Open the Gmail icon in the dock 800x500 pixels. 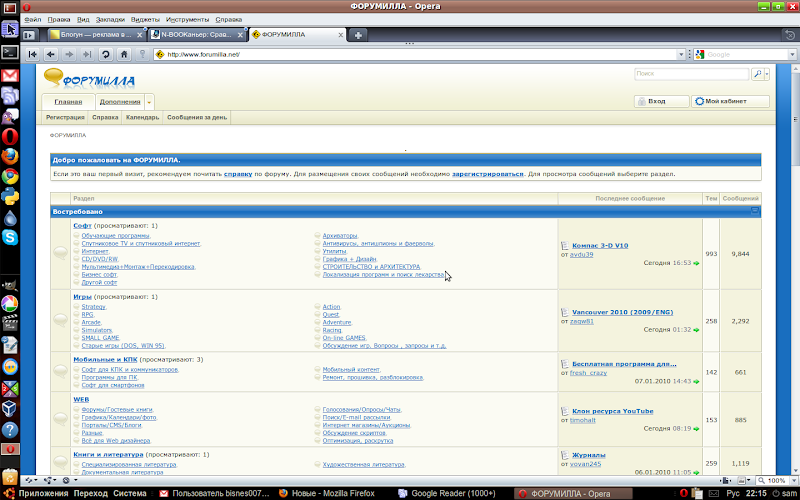[x=10, y=76]
